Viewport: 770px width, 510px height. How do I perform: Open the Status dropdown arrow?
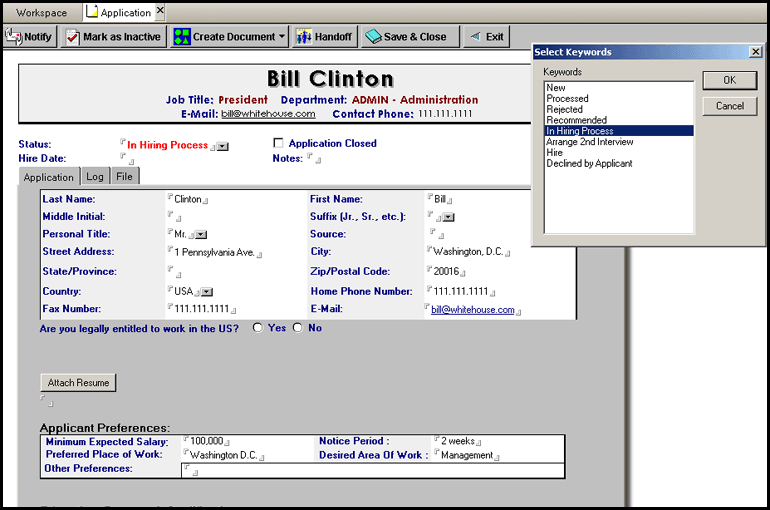coord(222,146)
